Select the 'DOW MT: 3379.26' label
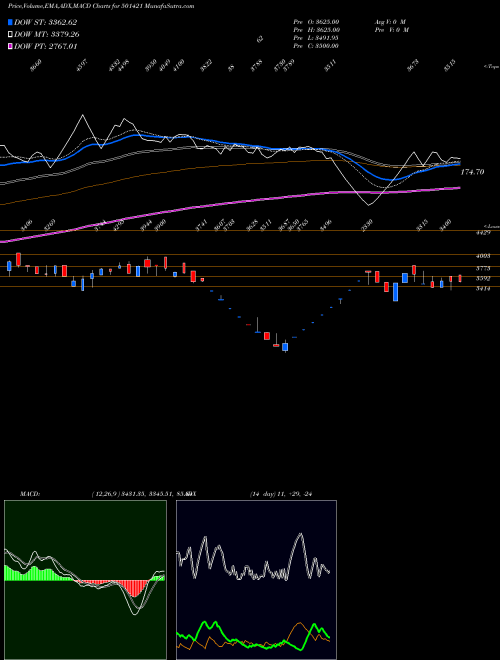 click(47, 35)
